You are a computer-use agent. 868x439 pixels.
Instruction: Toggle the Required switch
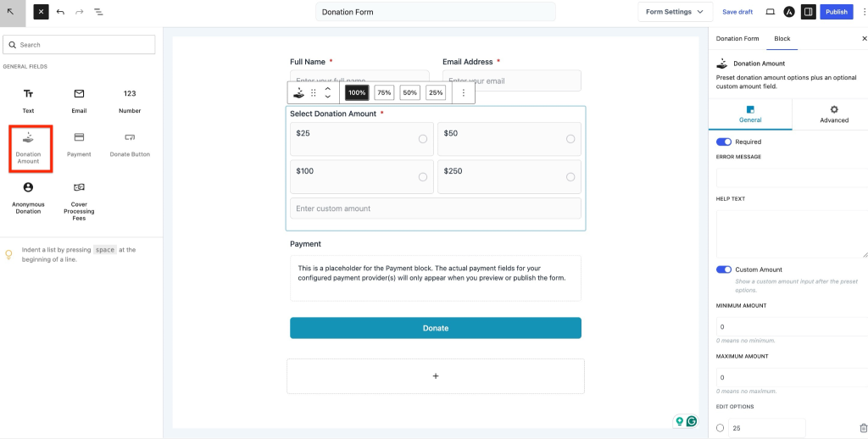[724, 142]
